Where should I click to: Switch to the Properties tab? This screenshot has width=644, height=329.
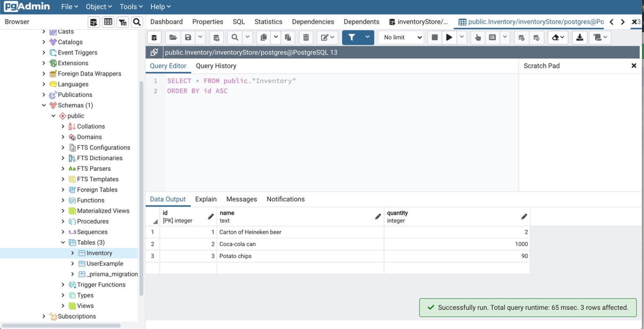click(208, 22)
